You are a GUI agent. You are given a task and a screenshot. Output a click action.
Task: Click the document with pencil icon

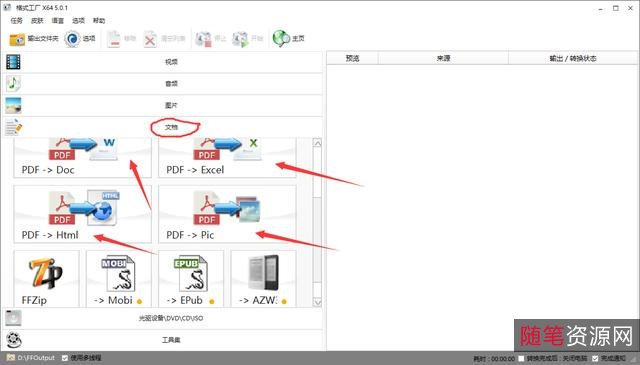(13, 127)
